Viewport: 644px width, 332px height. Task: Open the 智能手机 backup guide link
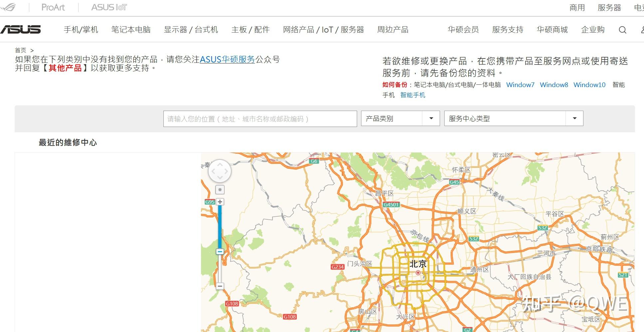413,95
